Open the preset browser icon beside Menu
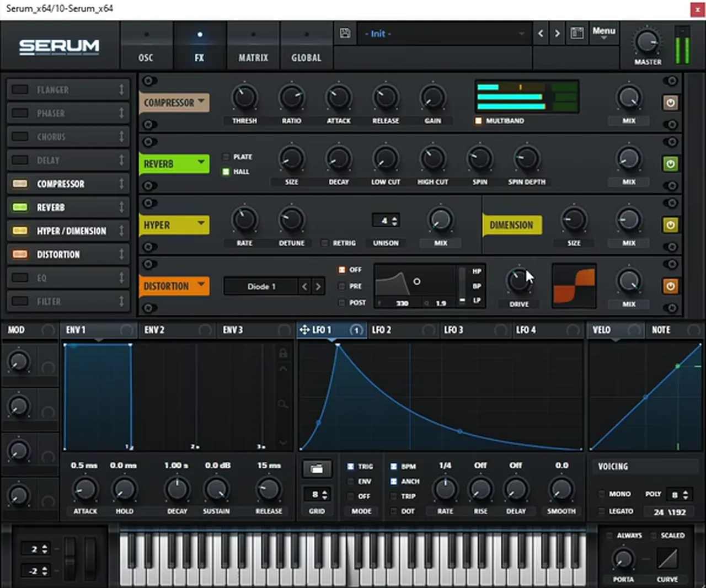 click(577, 33)
